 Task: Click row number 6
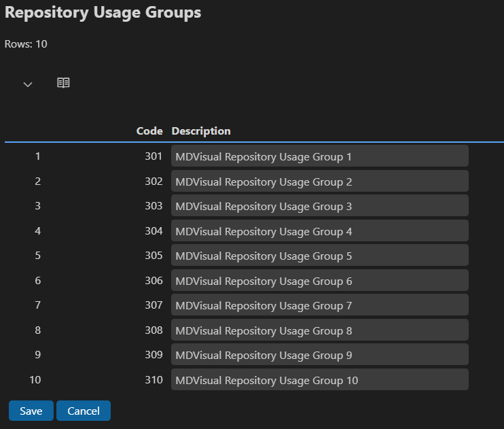coord(37,280)
